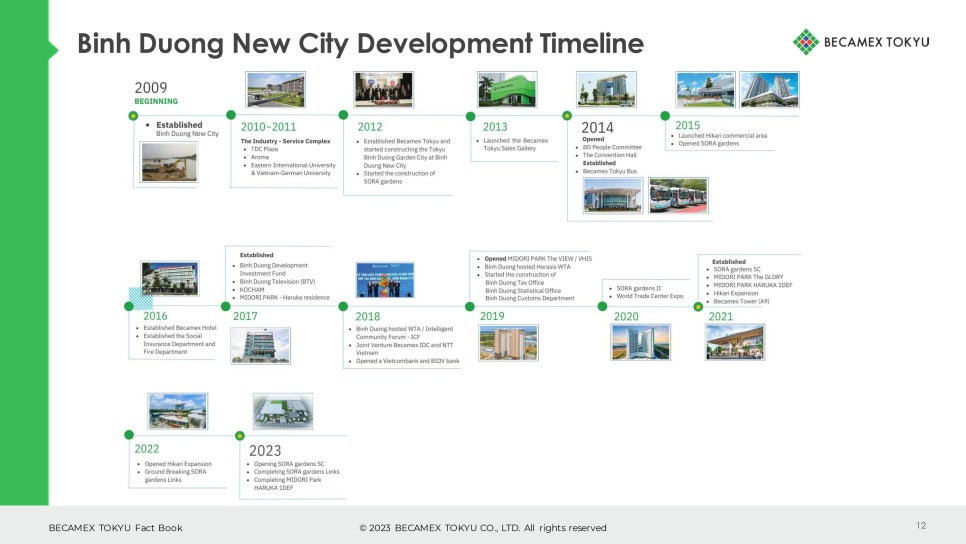Select the 2014 starred timeline marker
Screen dimensions: 966x544
click(x=567, y=116)
